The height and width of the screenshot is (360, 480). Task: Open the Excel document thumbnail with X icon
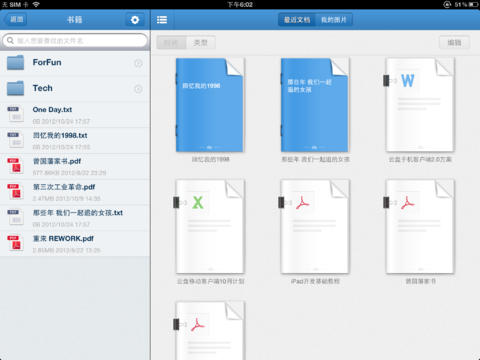point(210,227)
